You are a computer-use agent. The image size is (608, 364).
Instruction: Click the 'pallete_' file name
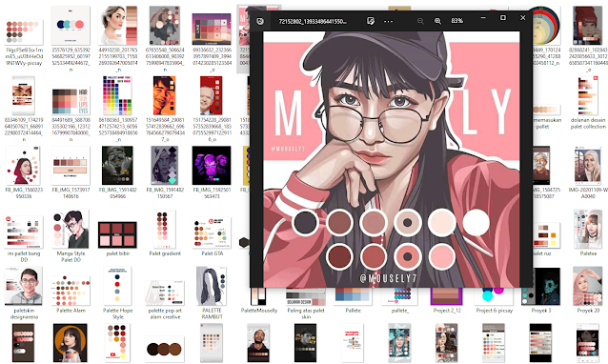pos(400,311)
